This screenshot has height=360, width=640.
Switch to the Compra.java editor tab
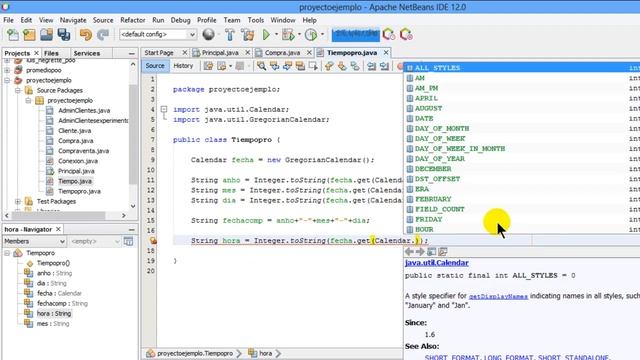pyautogui.click(x=282, y=53)
